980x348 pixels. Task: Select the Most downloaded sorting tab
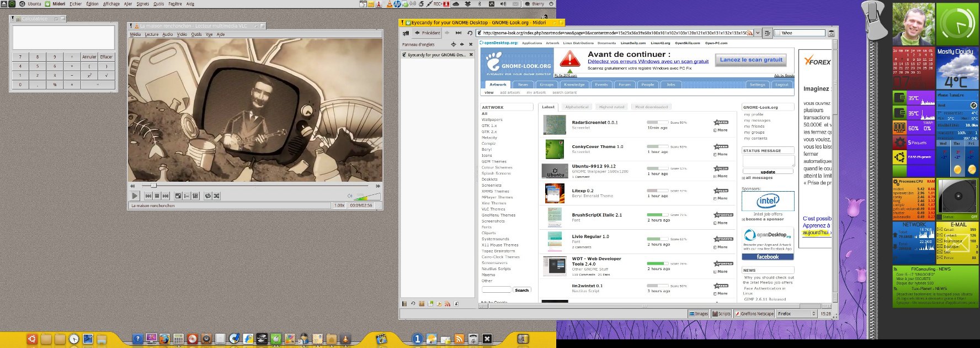[x=651, y=107]
